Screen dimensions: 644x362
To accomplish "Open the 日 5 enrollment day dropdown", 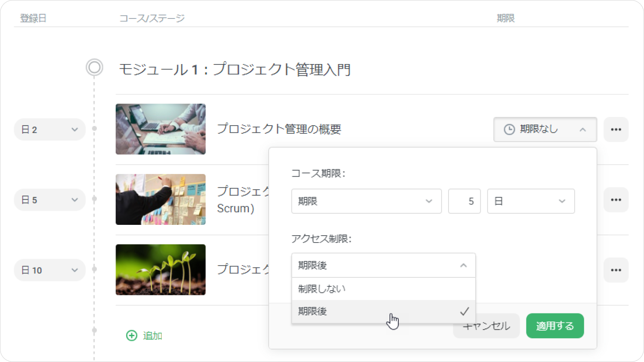I will (x=50, y=200).
